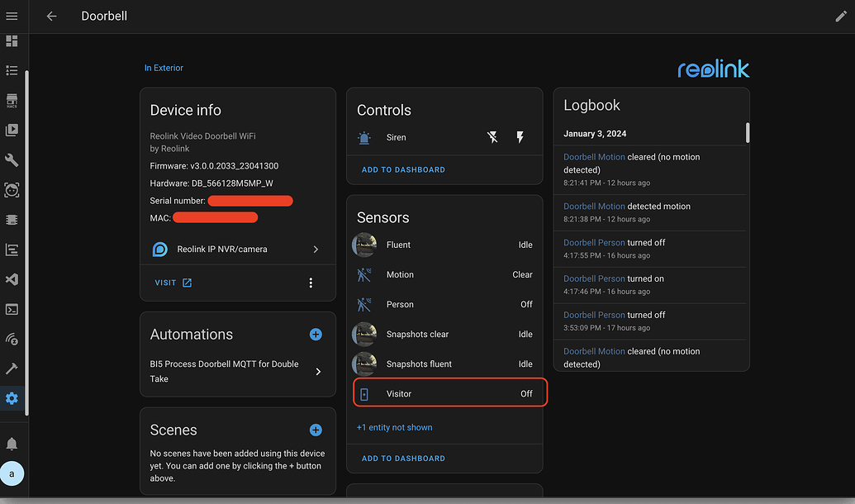855x504 pixels.
Task: Open the Overview dashboard sidebar icon
Action: pyautogui.click(x=12, y=40)
